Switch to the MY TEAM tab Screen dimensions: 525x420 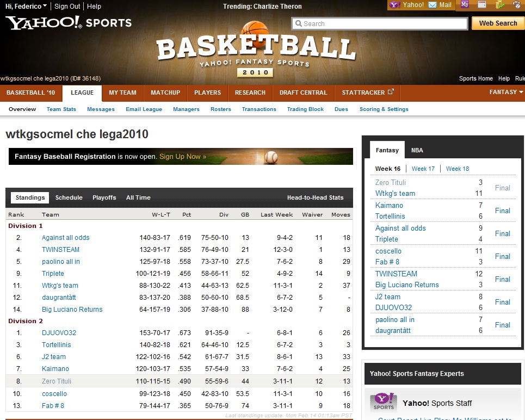click(x=122, y=92)
